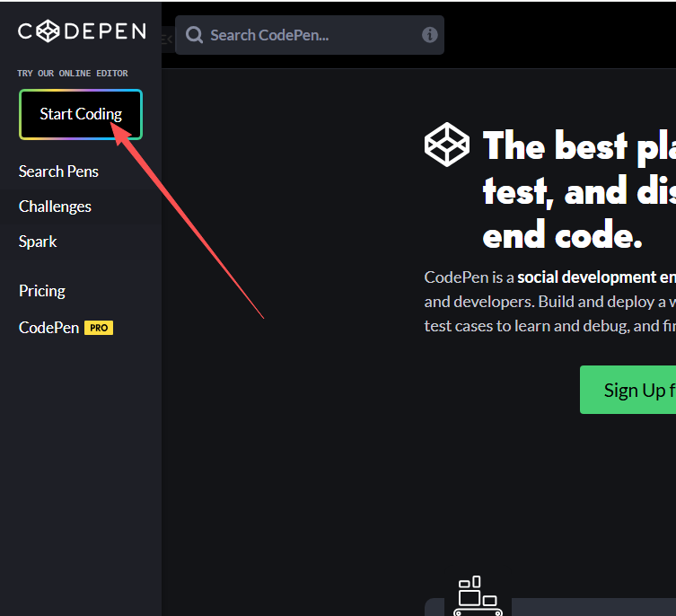The height and width of the screenshot is (616, 676).
Task: Click the building blocks icon at bottom
Action: pyautogui.click(x=478, y=595)
